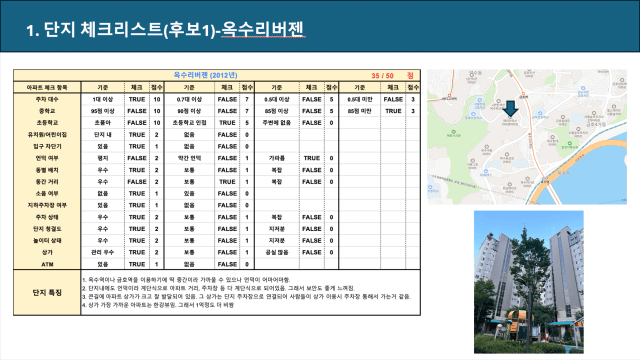The image size is (640, 360).
Task: Select the '동별 배치' row label
Action: point(47,170)
